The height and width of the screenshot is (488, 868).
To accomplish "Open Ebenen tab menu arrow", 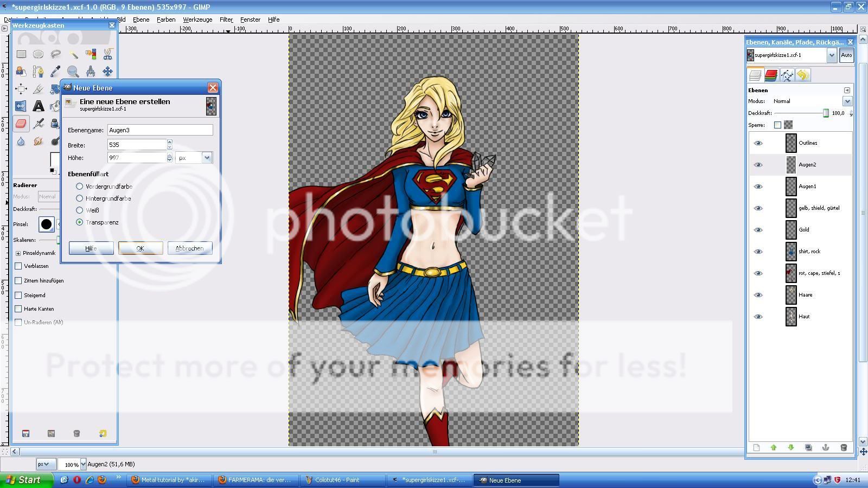I will pyautogui.click(x=847, y=91).
